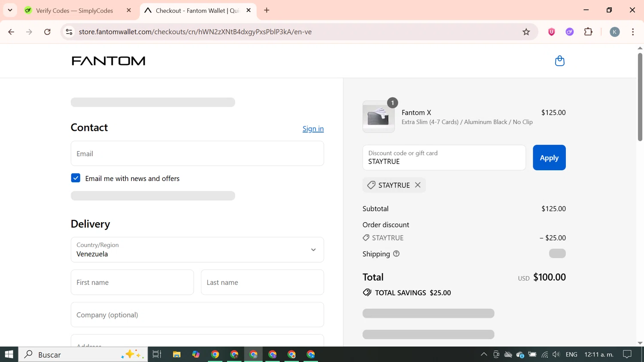The height and width of the screenshot is (362, 644).
Task: Open the Chrome profile K avatar
Action: tap(615, 32)
